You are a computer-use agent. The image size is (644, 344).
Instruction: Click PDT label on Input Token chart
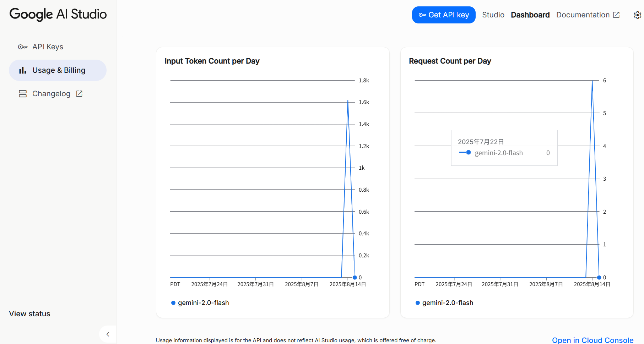click(x=175, y=284)
